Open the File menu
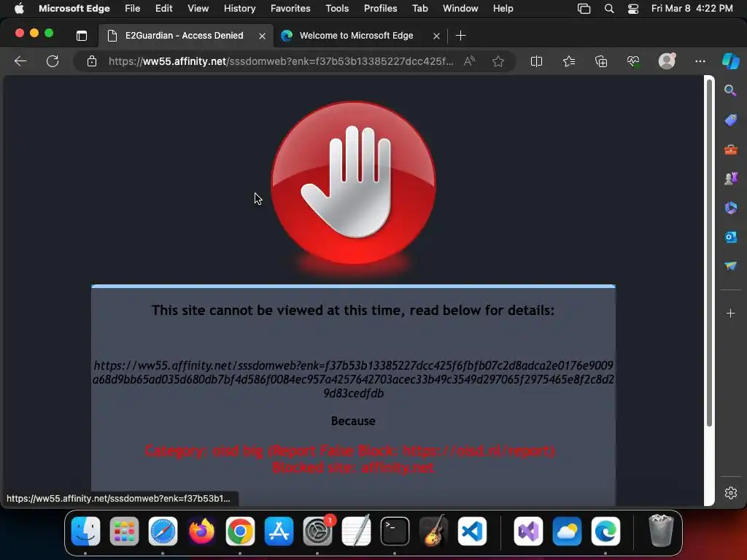This screenshot has width=747, height=560. 133,9
